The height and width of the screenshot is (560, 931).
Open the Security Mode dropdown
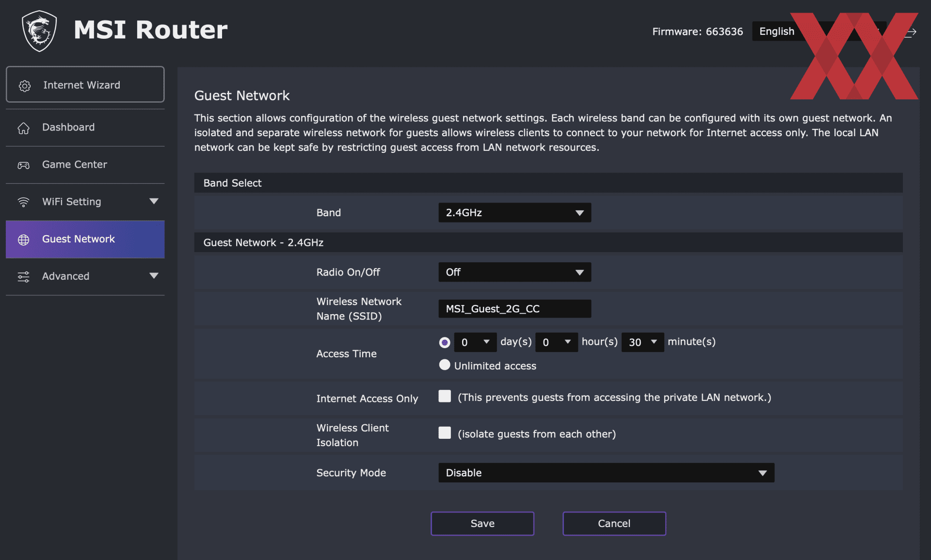606,473
